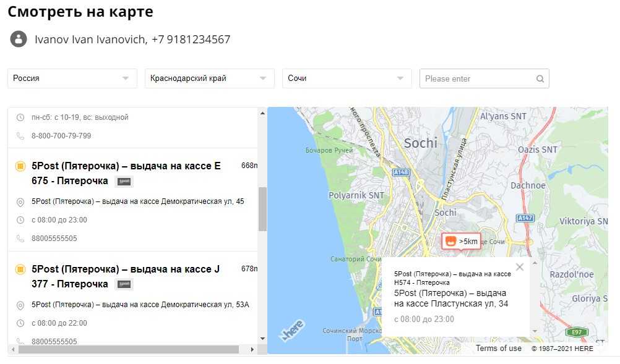Viewport: 620px width, 364px height.
Task: Click the Please enter search field
Action: tap(476, 78)
